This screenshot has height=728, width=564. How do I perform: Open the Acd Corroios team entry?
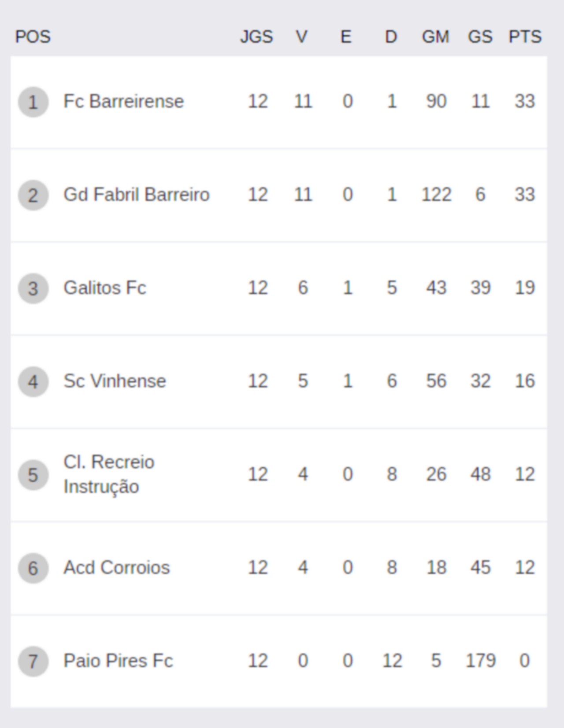pyautogui.click(x=117, y=567)
